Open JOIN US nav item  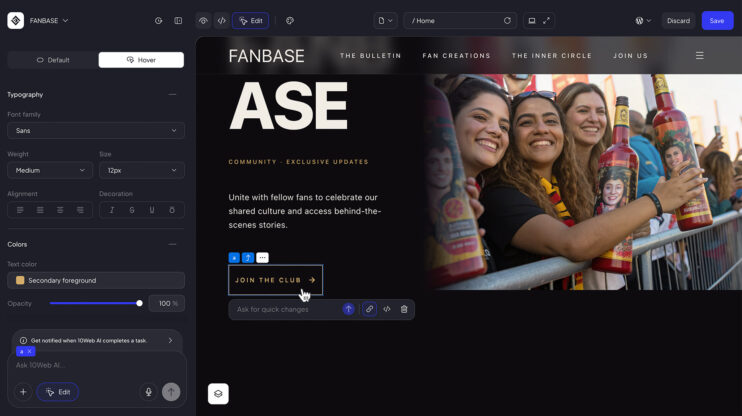point(630,56)
